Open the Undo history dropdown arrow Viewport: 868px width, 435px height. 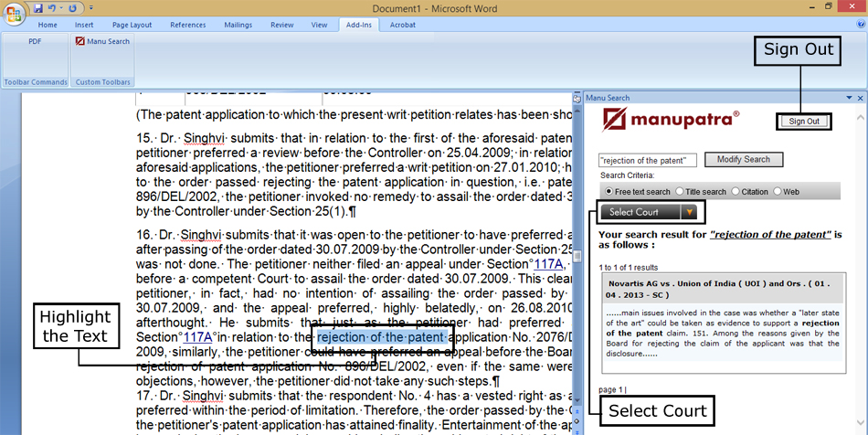coord(60,8)
